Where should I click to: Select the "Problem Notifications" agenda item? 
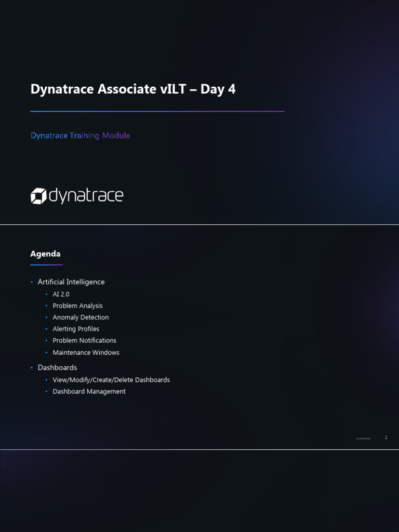(x=85, y=340)
